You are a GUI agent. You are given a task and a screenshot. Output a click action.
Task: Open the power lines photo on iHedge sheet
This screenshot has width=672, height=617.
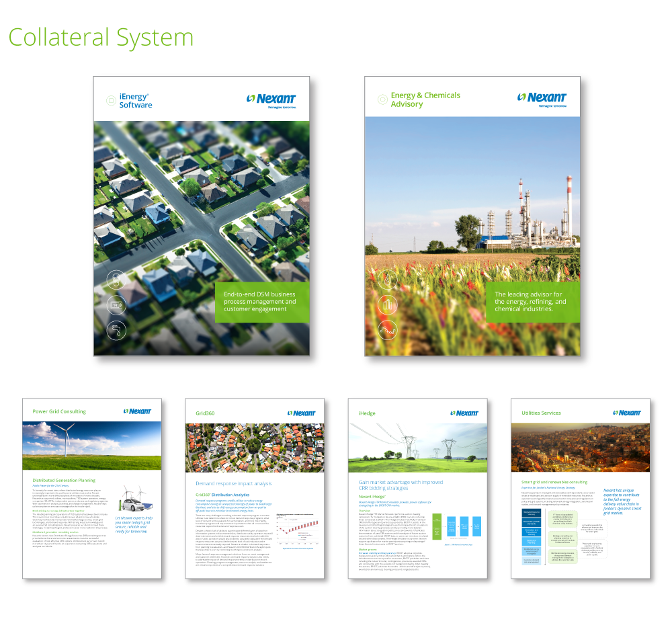coord(417,448)
